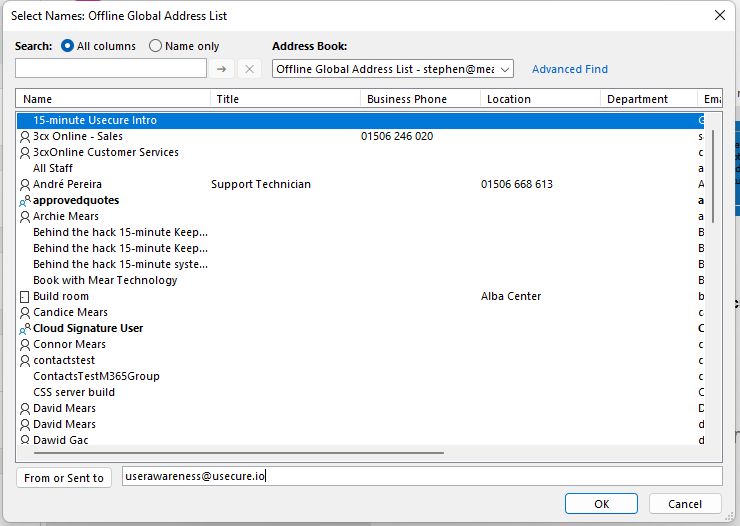Sort list by the Title column header
The image size is (740, 526).
[285, 99]
